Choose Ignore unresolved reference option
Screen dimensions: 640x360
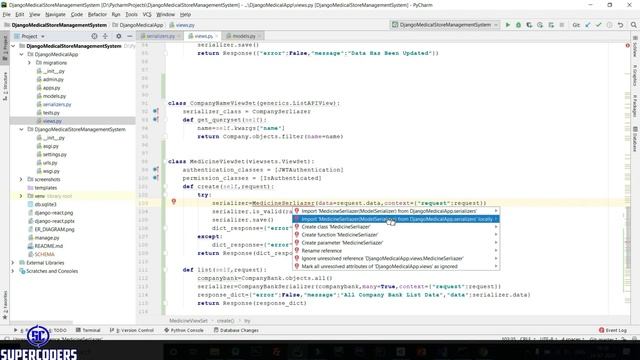coord(396,258)
